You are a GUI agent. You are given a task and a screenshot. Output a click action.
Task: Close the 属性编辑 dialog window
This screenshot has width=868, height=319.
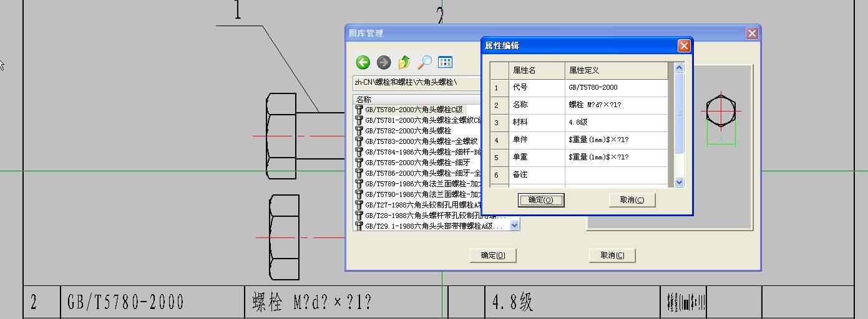coord(684,45)
